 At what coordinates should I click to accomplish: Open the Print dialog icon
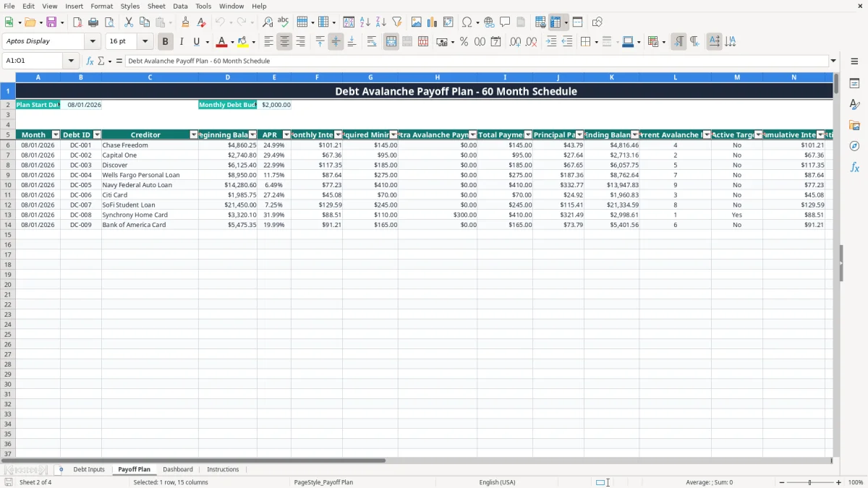93,22
